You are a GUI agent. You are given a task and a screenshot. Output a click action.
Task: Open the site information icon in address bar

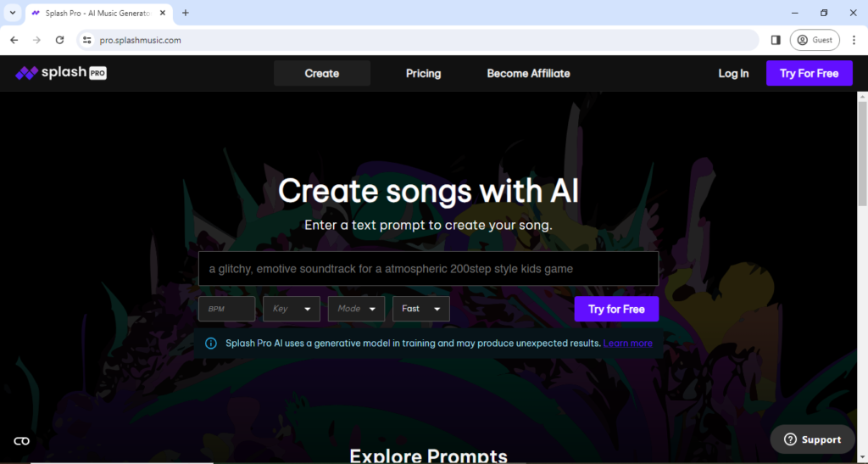pyautogui.click(x=86, y=40)
